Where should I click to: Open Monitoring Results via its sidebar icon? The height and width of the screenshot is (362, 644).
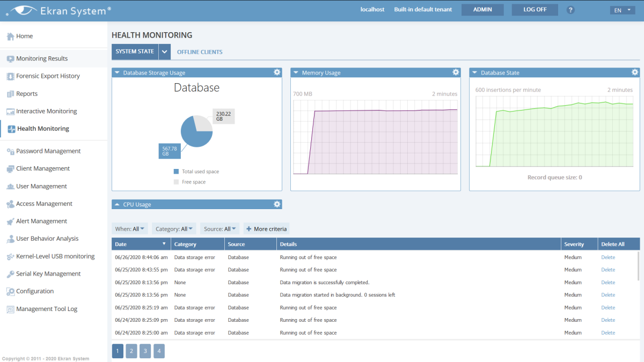coord(10,59)
